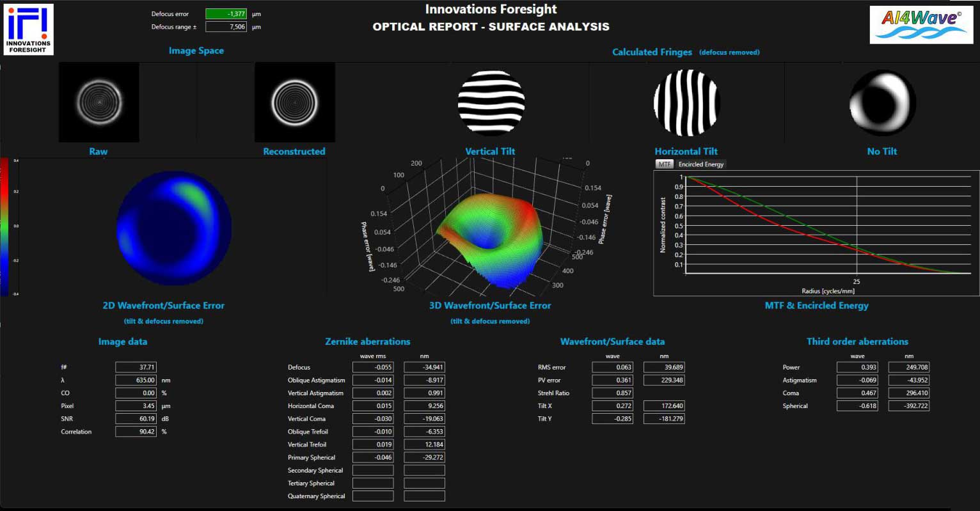Click the Horizontal Tilt fringe image
Viewport: 980px width, 511px height.
coord(686,103)
